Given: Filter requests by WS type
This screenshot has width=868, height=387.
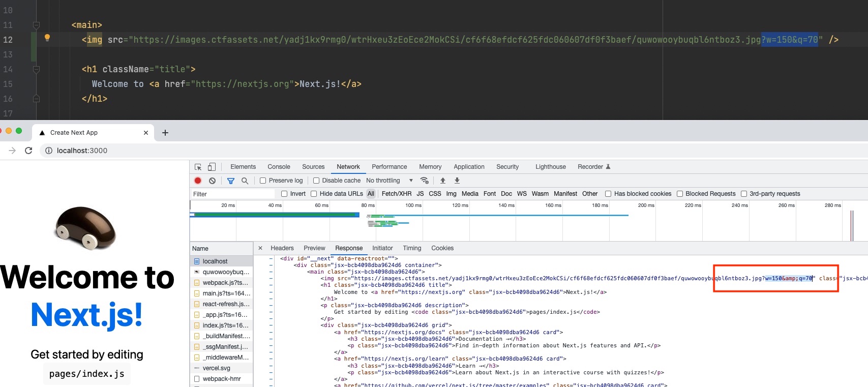Looking at the screenshot, I should point(522,194).
